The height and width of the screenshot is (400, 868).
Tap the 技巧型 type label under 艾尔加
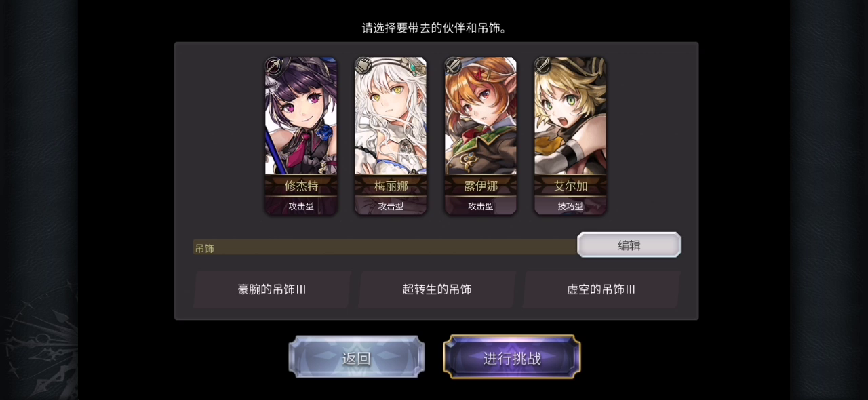click(x=570, y=206)
